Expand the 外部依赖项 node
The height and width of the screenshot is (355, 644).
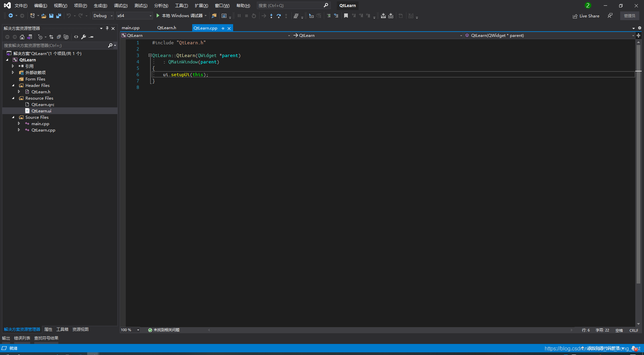pos(13,72)
